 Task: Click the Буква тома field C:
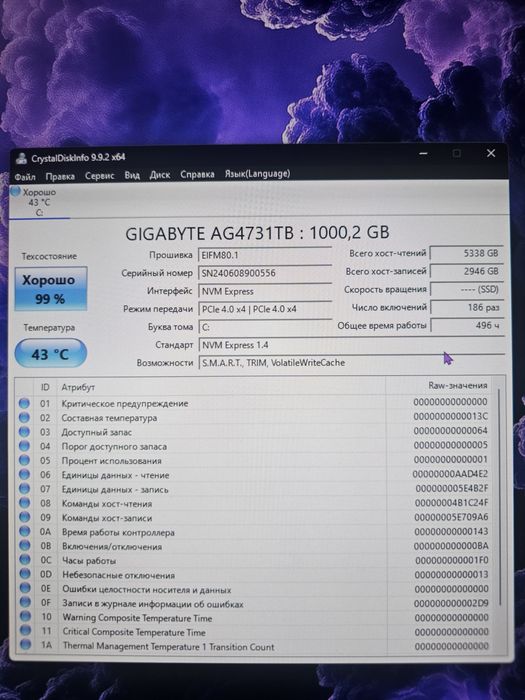(265, 327)
